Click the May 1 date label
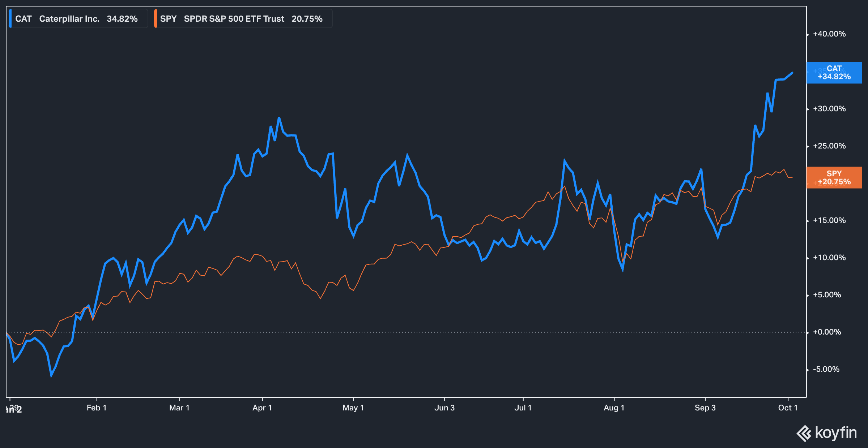868x448 pixels. [x=353, y=408]
